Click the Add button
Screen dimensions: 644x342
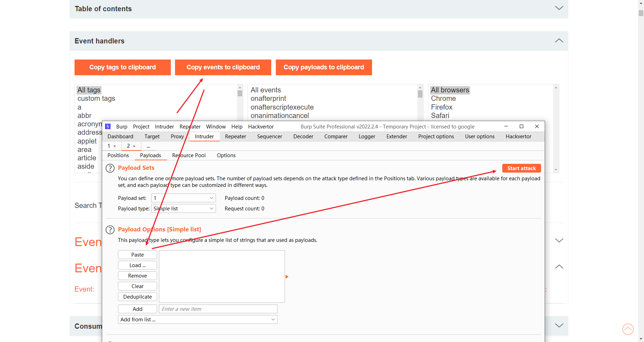point(138,309)
